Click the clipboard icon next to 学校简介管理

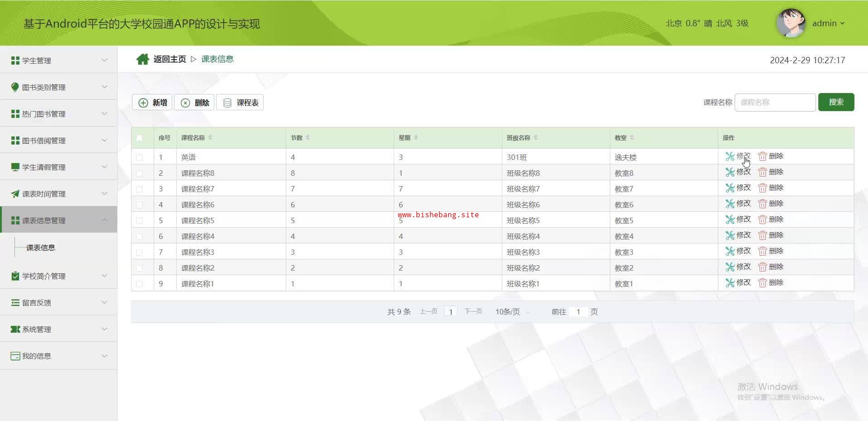point(15,276)
